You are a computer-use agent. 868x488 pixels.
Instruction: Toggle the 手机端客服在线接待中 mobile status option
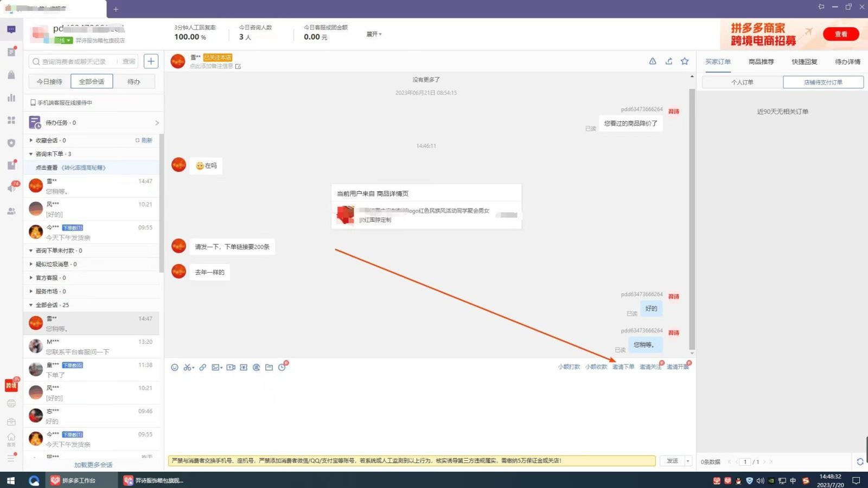click(x=33, y=102)
